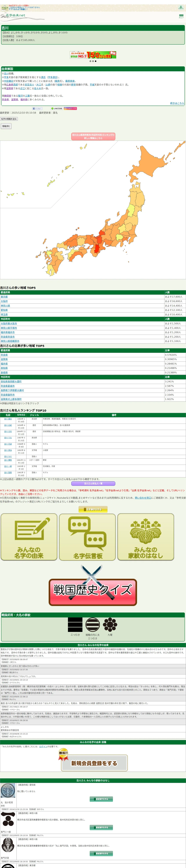Open the 吉川 輝昭 celebrity link
The height and width of the screenshot is (868, 186).
click(8, 460)
